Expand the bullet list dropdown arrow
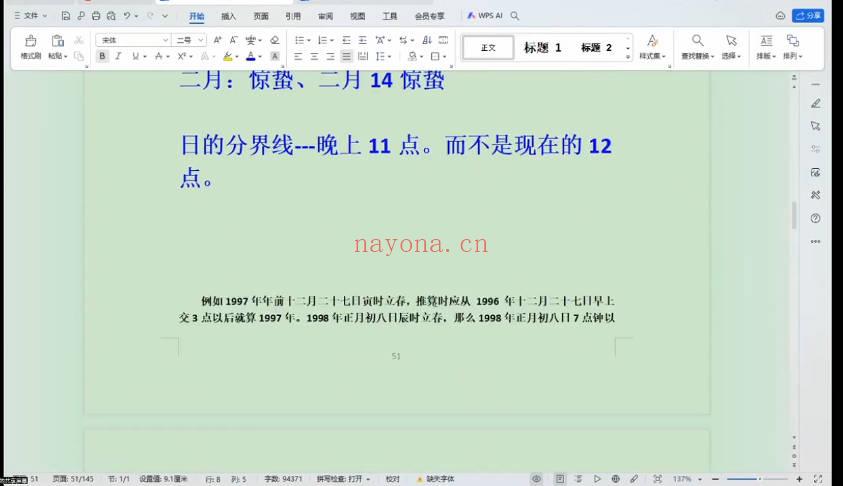 [309, 41]
